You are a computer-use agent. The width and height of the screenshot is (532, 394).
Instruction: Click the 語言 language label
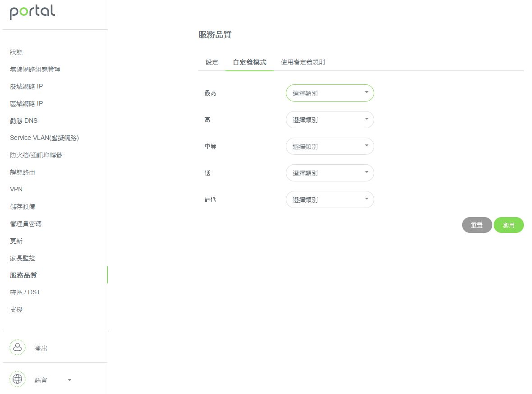click(x=41, y=380)
